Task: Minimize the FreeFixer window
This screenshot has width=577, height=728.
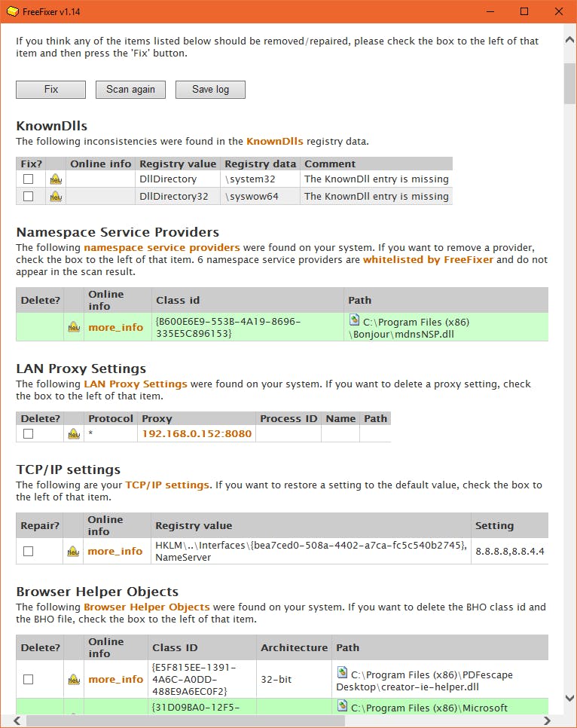Action: [x=490, y=11]
